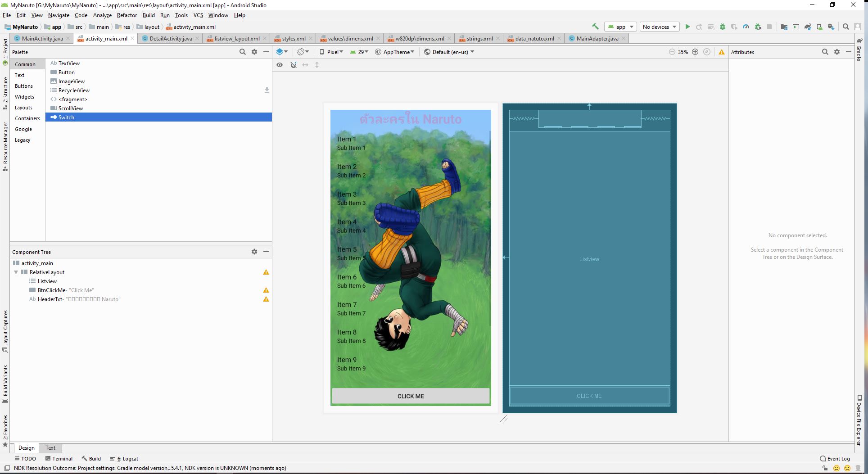Show layout warnings triangle icon
The image size is (868, 474).
[722, 52]
